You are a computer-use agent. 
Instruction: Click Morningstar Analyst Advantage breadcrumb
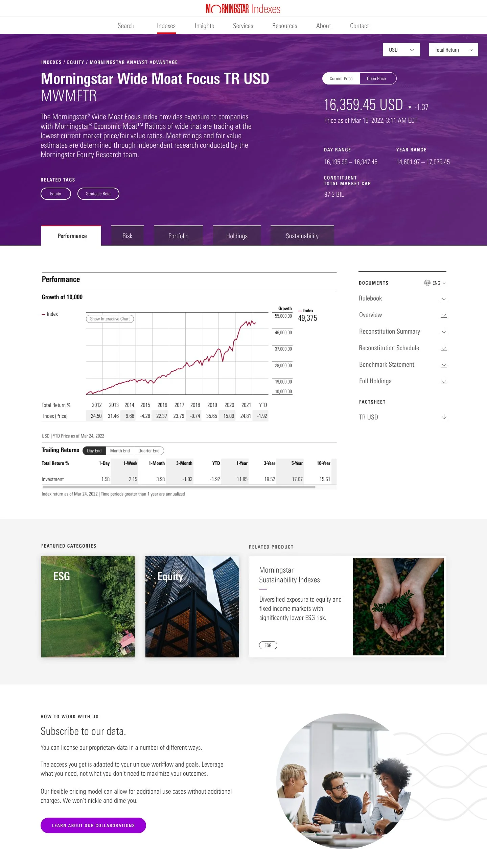[134, 62]
